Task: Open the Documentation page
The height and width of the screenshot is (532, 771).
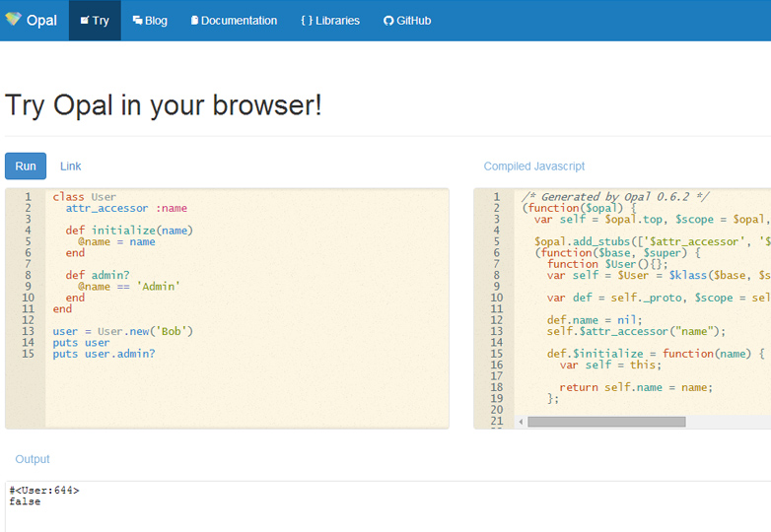Action: [x=234, y=20]
